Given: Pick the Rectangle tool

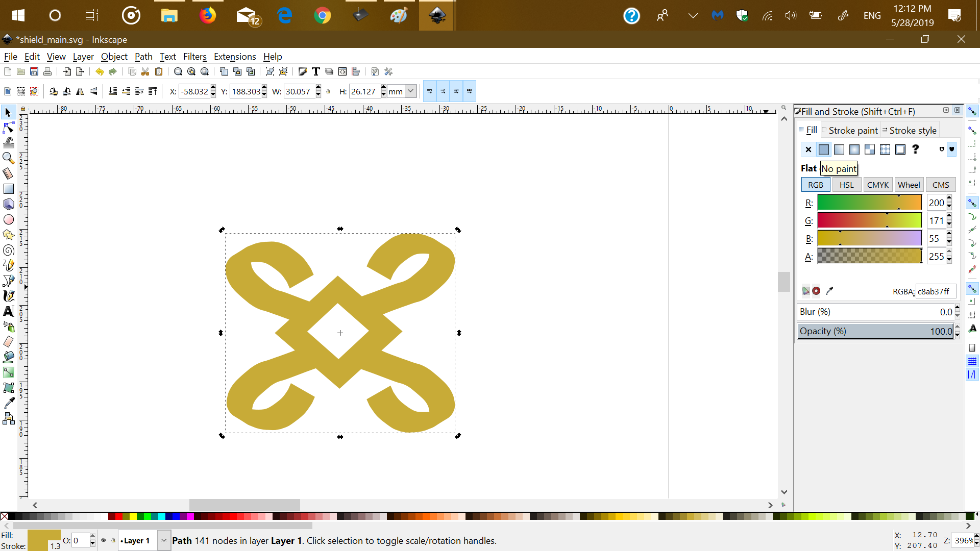Looking at the screenshot, I should [9, 189].
